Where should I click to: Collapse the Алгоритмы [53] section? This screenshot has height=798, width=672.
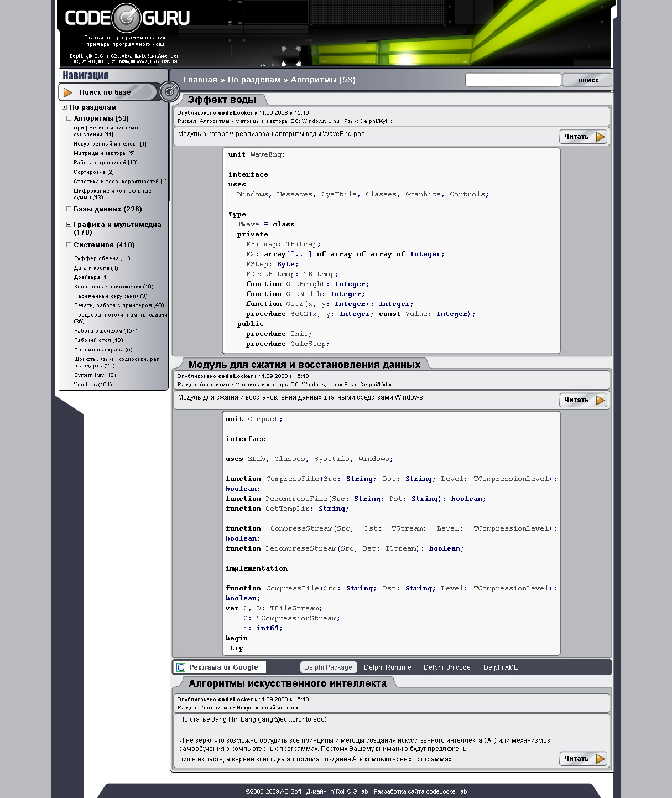[x=69, y=118]
